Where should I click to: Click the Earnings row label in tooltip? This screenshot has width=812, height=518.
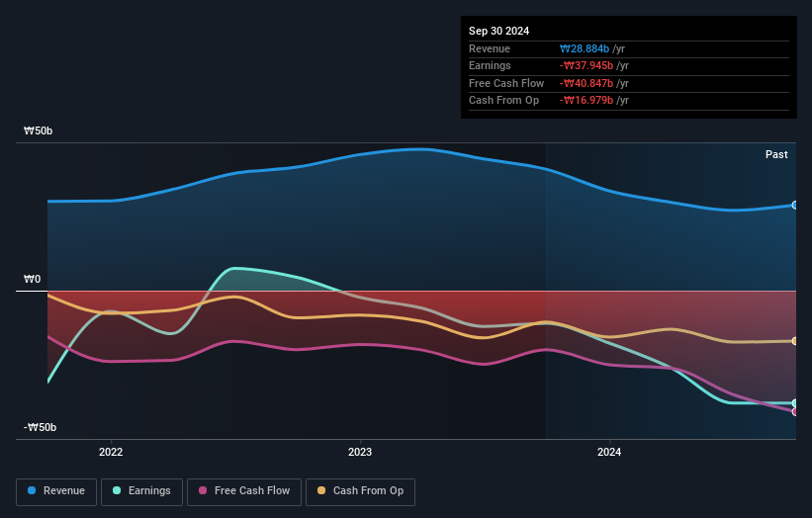tap(490, 65)
